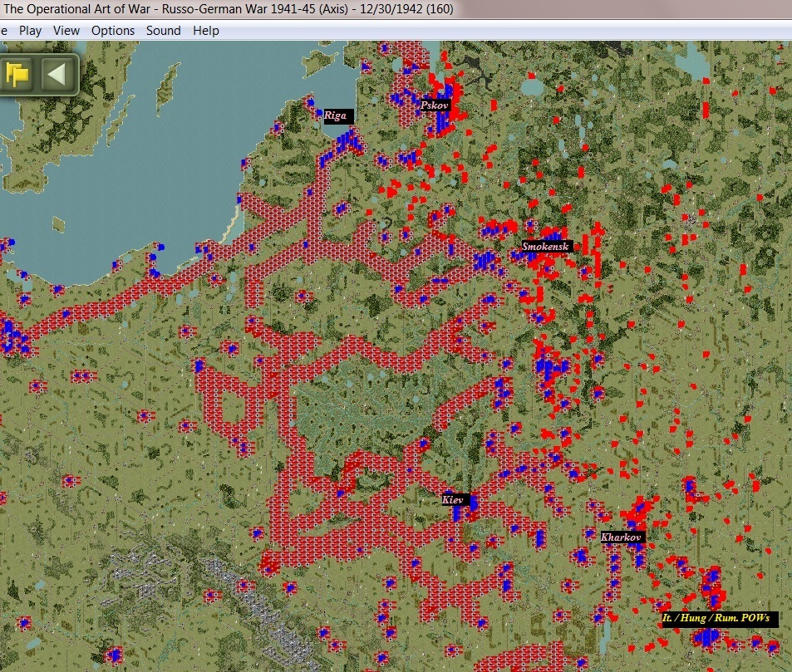Open the View menu
This screenshot has height=672, width=792.
click(x=66, y=31)
